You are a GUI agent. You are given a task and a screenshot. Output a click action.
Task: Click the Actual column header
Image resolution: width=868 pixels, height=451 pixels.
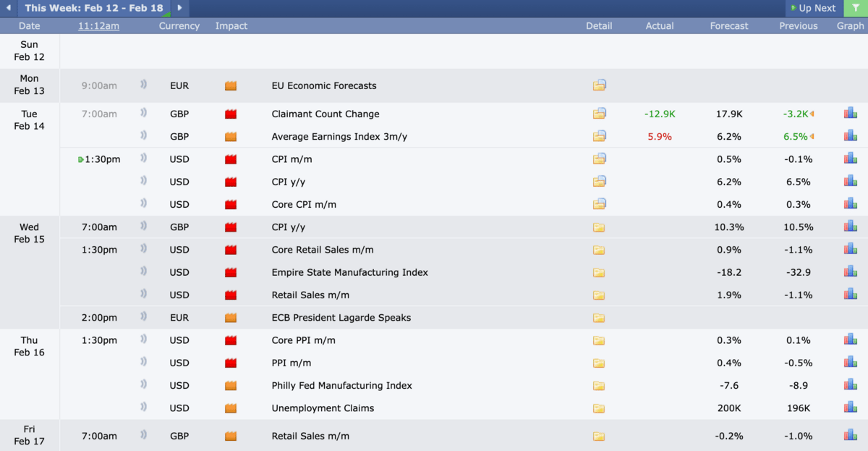(660, 26)
